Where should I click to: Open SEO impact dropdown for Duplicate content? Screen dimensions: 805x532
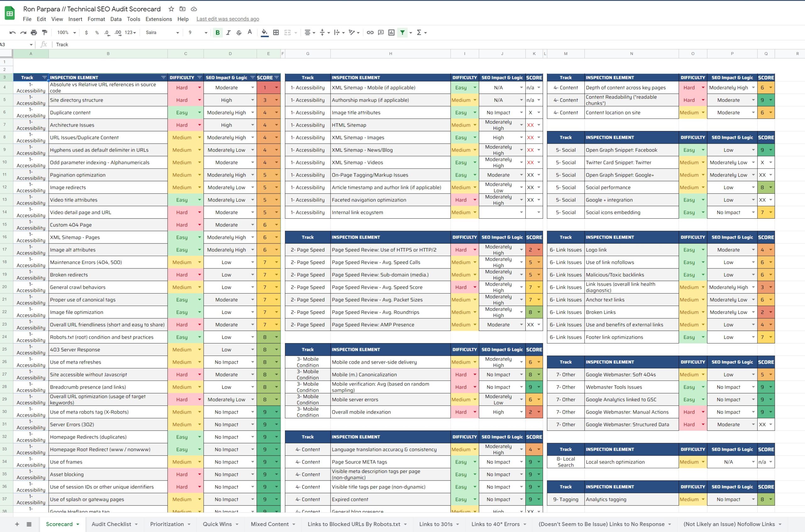[x=253, y=112]
